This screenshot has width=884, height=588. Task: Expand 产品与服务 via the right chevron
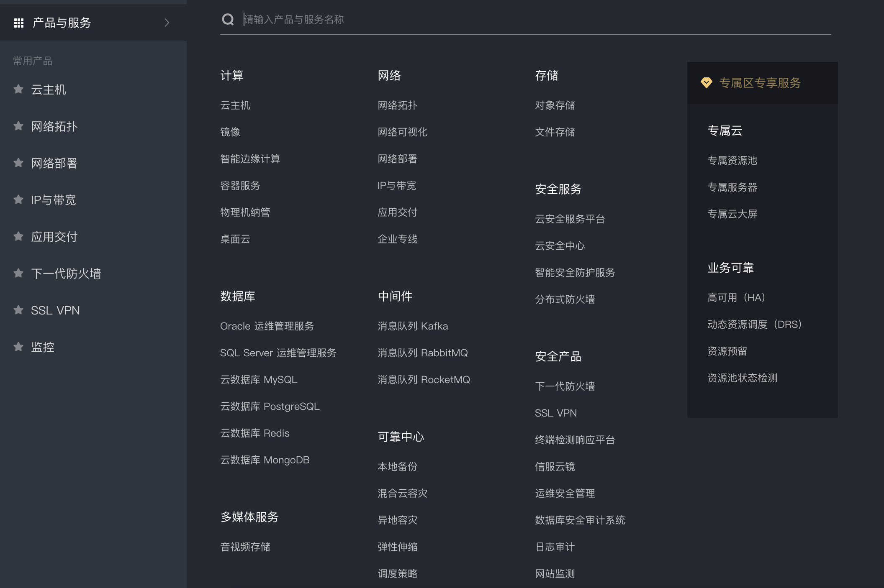point(167,23)
